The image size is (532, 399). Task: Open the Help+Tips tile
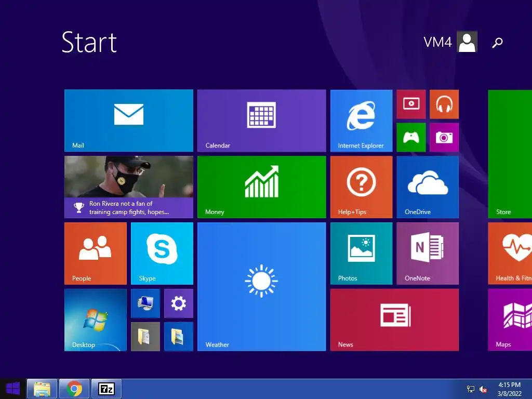coord(362,187)
